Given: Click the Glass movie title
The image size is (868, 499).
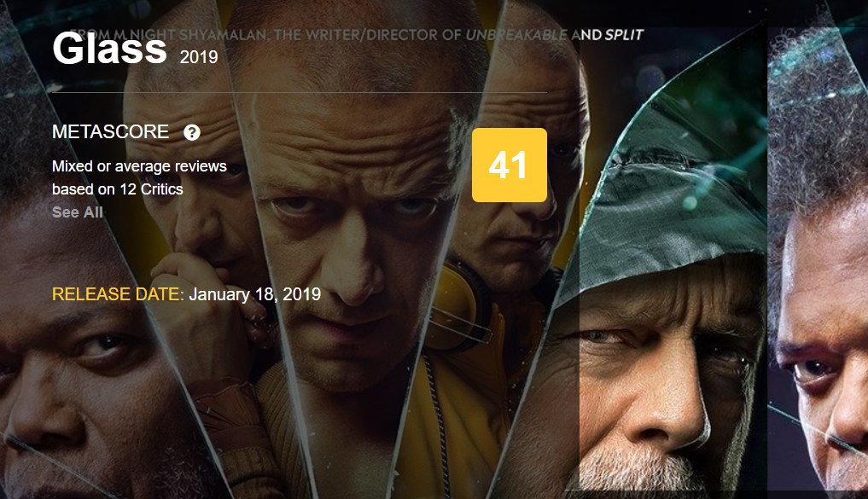Looking at the screenshot, I should (x=109, y=49).
